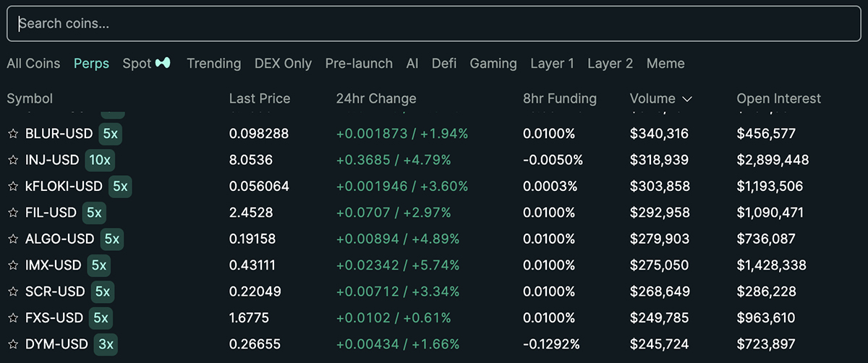Sort by the Symbol column header
Screen dimensions: 868x363
(30, 99)
